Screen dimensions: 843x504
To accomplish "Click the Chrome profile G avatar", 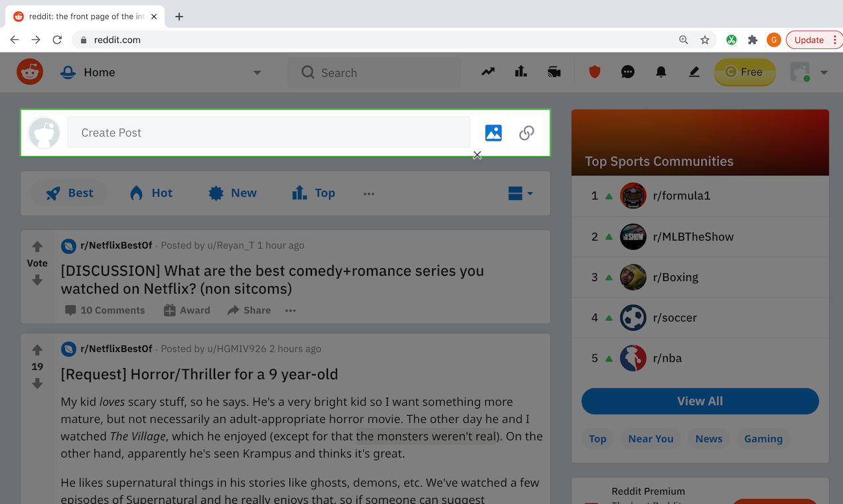I will pos(773,40).
